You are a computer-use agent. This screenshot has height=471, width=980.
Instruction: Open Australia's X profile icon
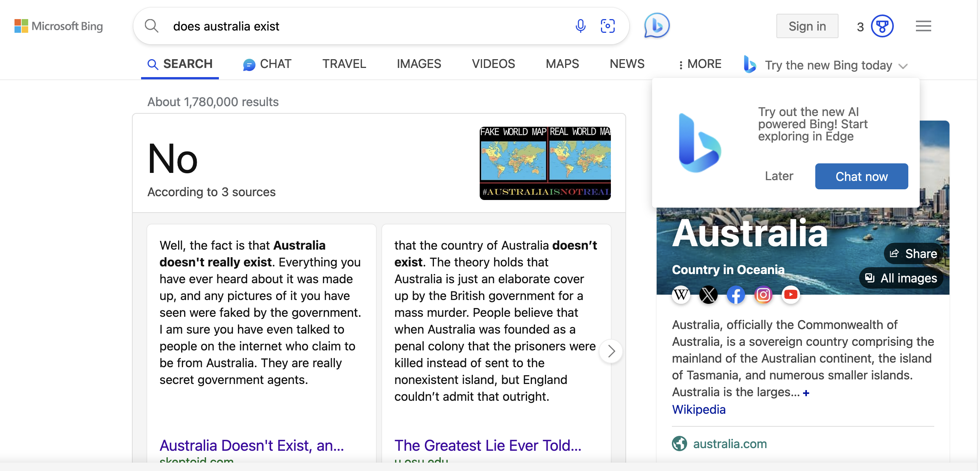point(708,295)
